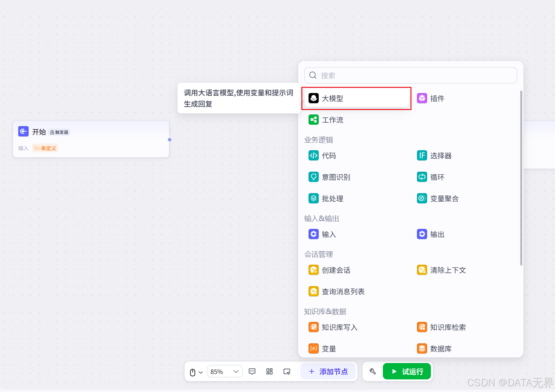555x392 pixels.
Task: Click the 开始 node icon
Action: click(23, 131)
